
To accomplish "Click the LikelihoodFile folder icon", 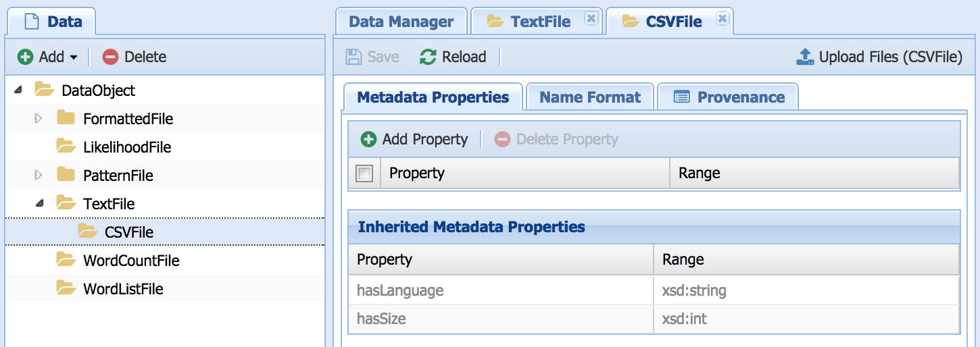I will tap(66, 146).
